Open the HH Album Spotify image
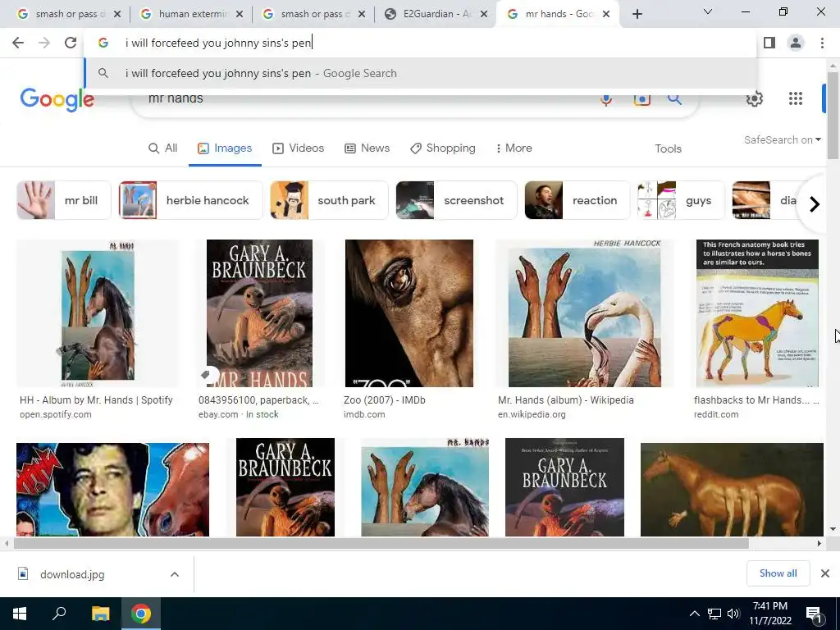The height and width of the screenshot is (630, 840). (98, 313)
